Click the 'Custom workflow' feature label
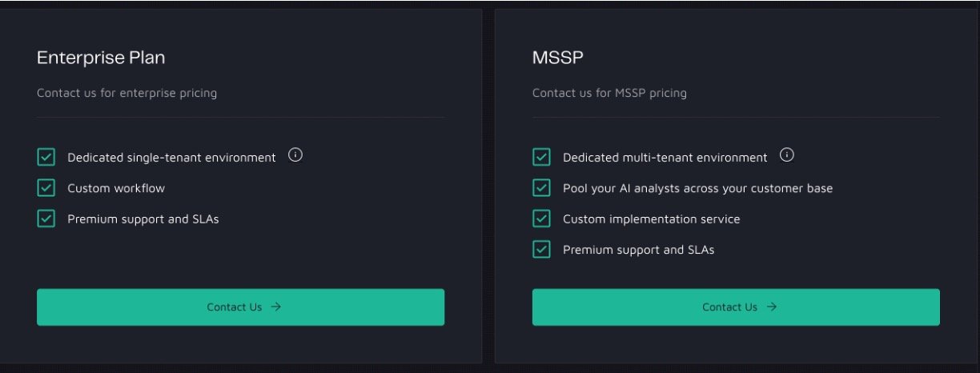980x373 pixels. (116, 188)
